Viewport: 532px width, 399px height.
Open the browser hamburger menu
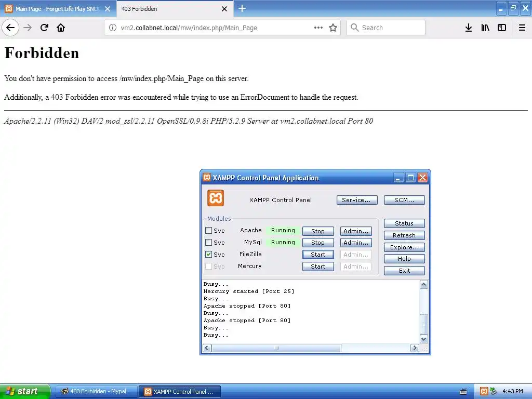coord(522,28)
